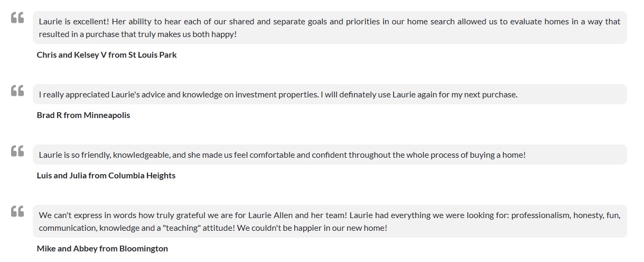The width and height of the screenshot is (644, 262).
Task: Click the quote icon beside the St Louis Park testimonial
Action: [x=17, y=18]
